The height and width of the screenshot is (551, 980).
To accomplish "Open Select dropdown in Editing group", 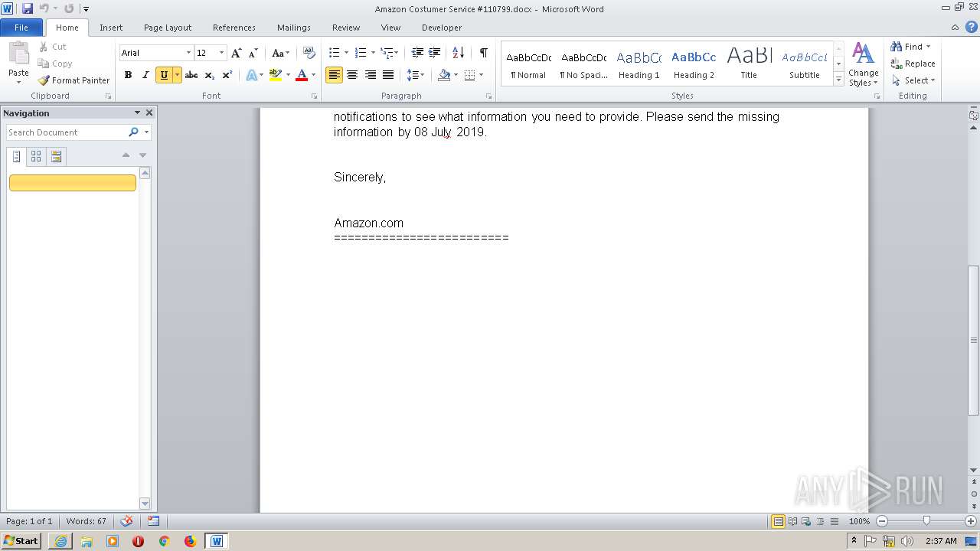I will (914, 80).
